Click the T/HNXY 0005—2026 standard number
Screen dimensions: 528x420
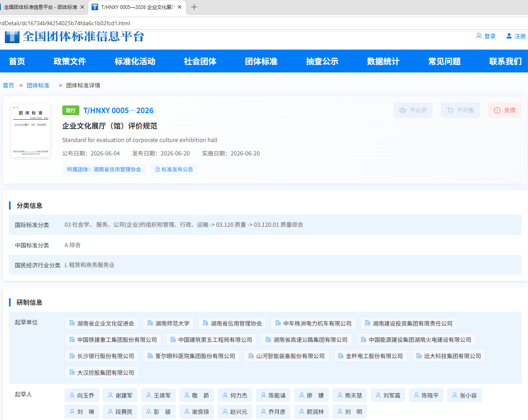click(x=118, y=110)
